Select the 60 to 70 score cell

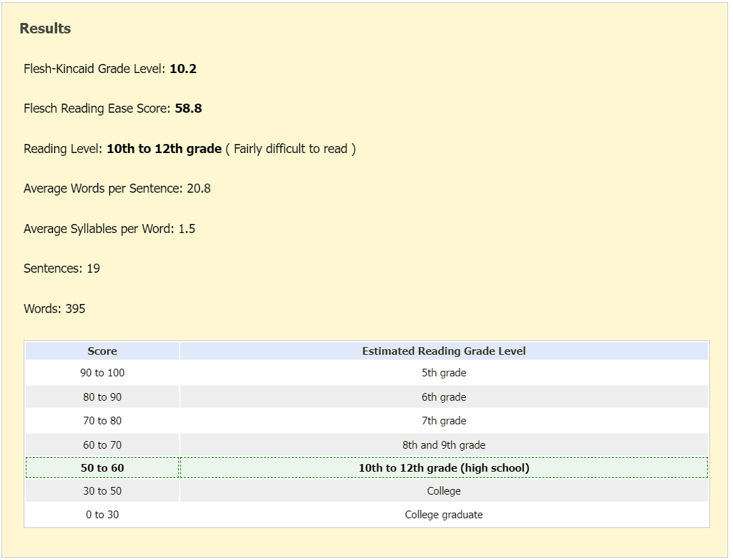[102, 445]
